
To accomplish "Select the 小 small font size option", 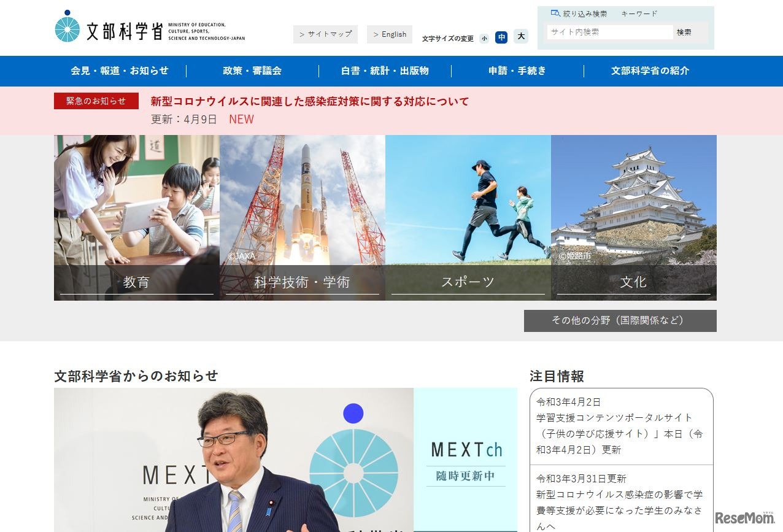I will 484,37.
